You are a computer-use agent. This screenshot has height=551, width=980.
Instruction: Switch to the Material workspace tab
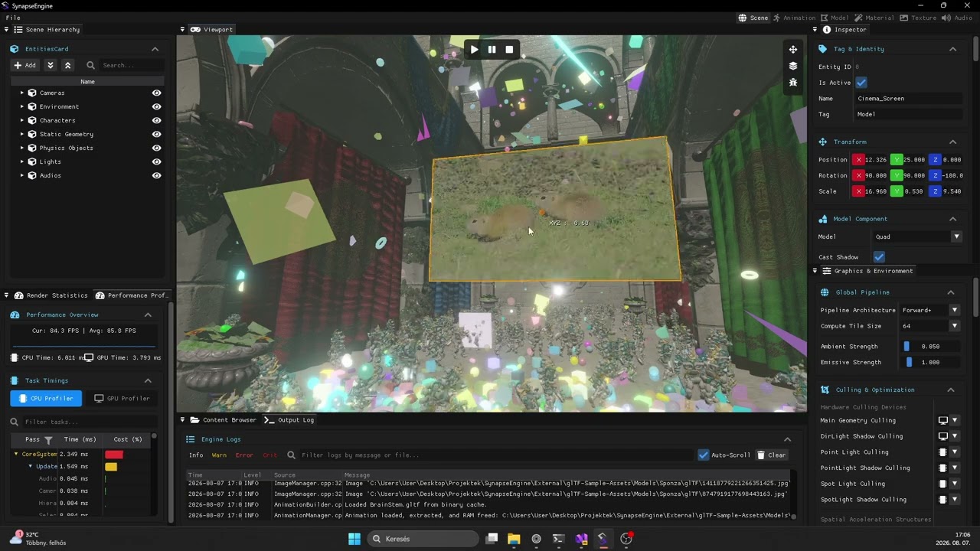(x=874, y=18)
